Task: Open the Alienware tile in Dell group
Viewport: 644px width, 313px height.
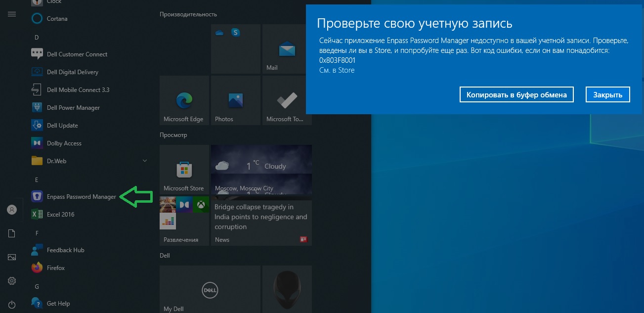Action: coord(287,289)
